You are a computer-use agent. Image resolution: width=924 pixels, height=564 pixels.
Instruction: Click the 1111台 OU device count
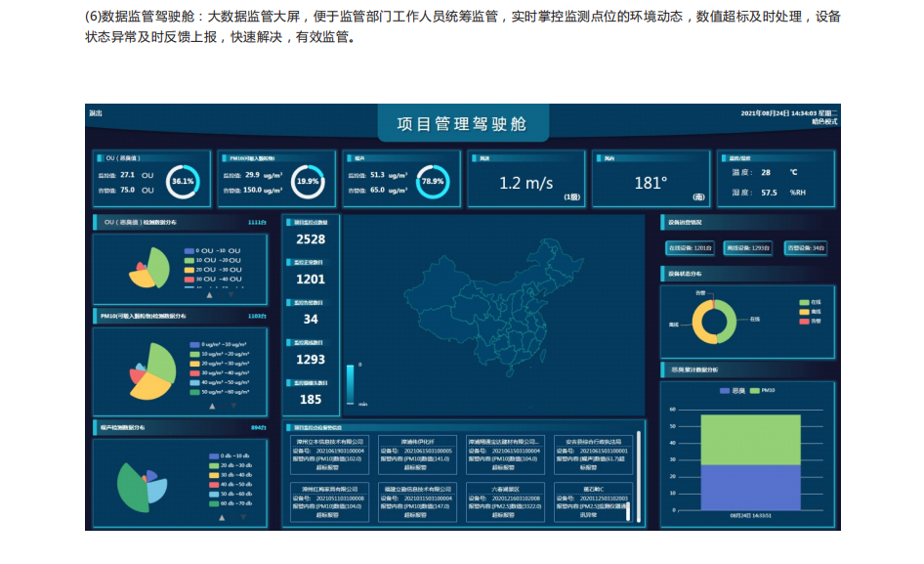click(257, 223)
